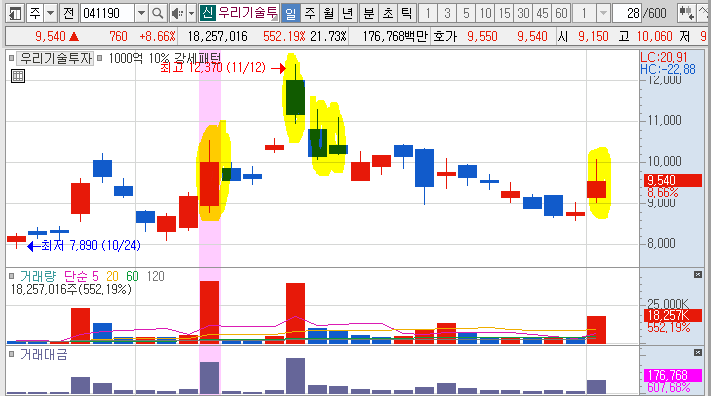
Task: Click 단순 5 moving average label
Action: [81, 276]
